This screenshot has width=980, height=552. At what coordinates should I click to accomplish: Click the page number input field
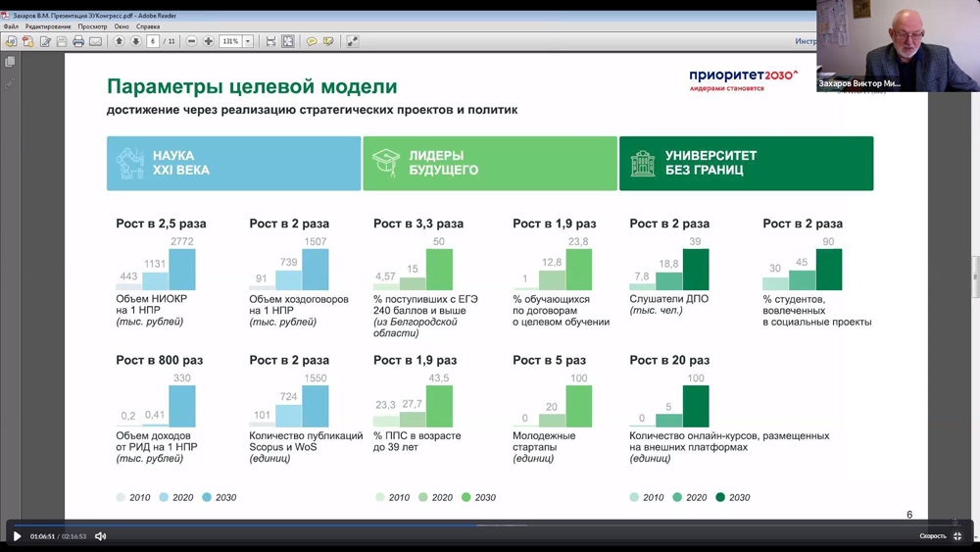[153, 42]
